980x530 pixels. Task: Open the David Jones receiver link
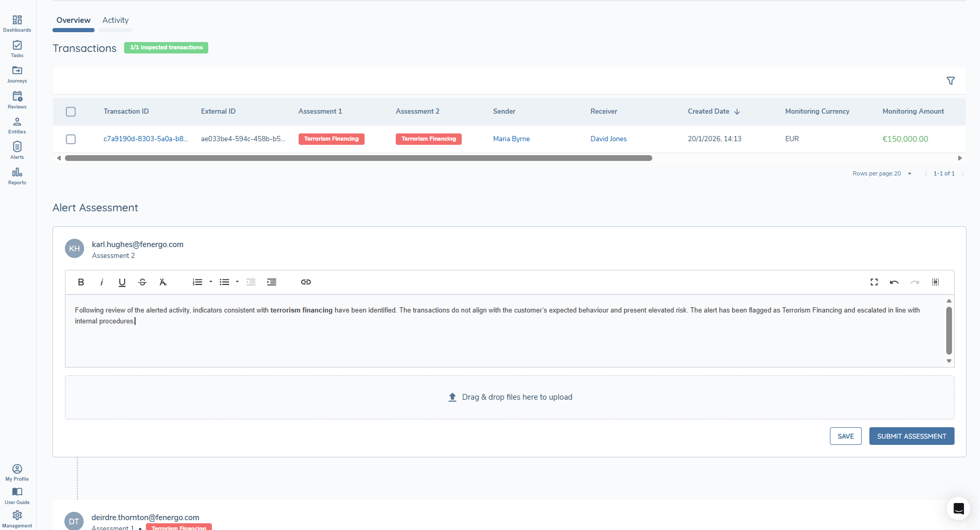coord(608,139)
